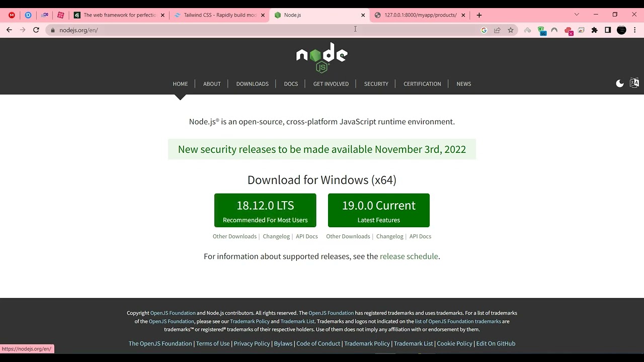This screenshot has width=644, height=362.
Task: Open Changelog under 19.0.0 Current
Action: (x=390, y=236)
